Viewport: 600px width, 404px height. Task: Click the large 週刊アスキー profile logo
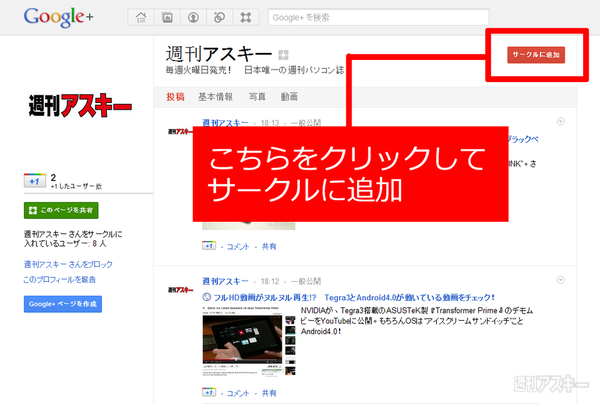coord(80,105)
